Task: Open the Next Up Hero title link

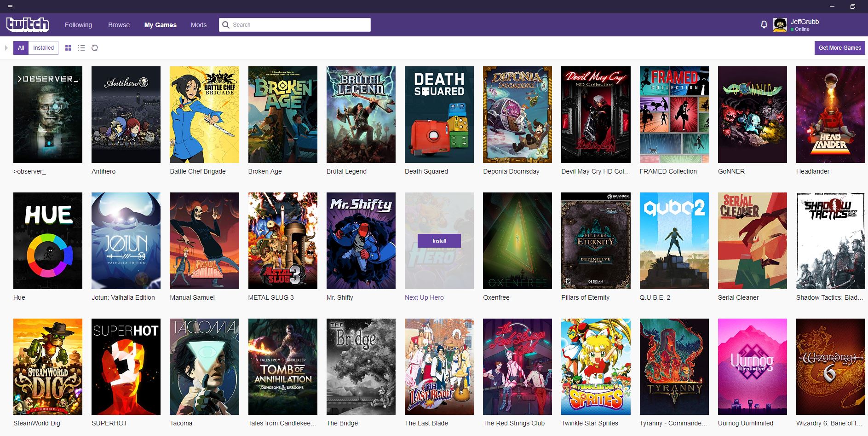Action: pos(424,297)
